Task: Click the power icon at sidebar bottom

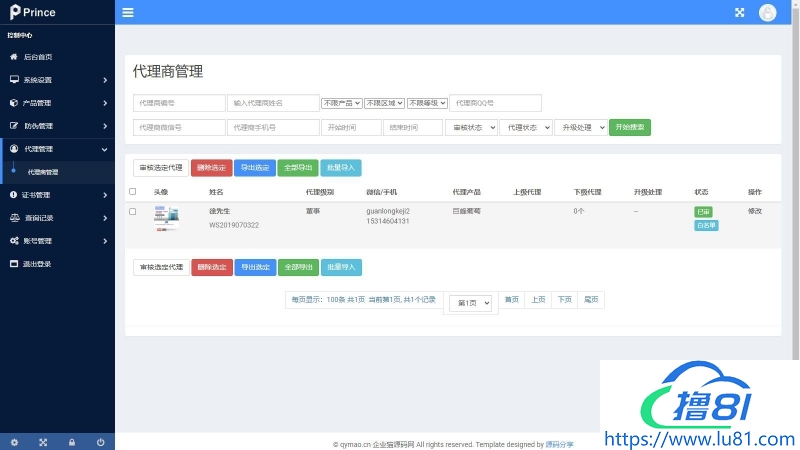Action: (101, 442)
